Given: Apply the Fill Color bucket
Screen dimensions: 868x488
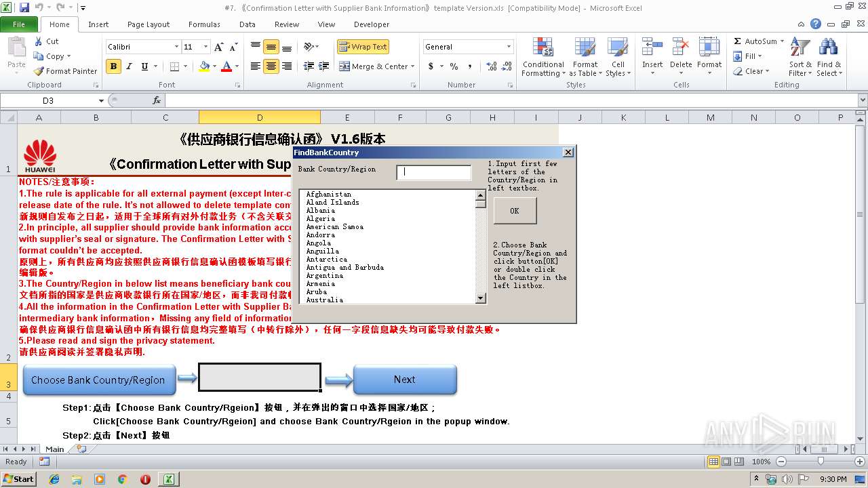Looking at the screenshot, I should click(x=204, y=66).
